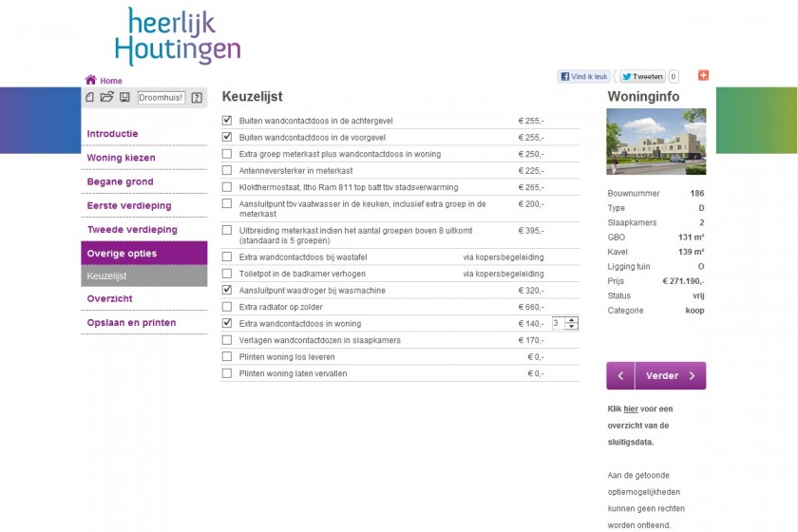Click the new document icon in toolbar
Image resolution: width=798 pixels, height=532 pixels.
coord(90,97)
